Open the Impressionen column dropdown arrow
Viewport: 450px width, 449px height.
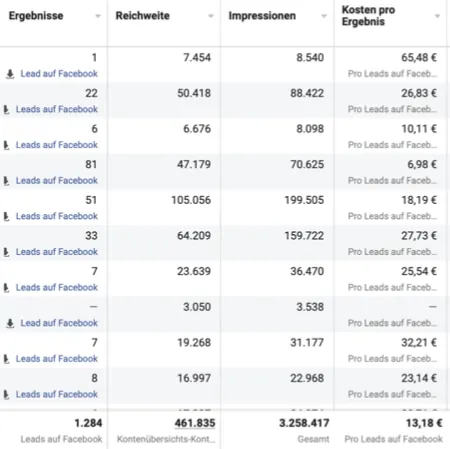(324, 16)
